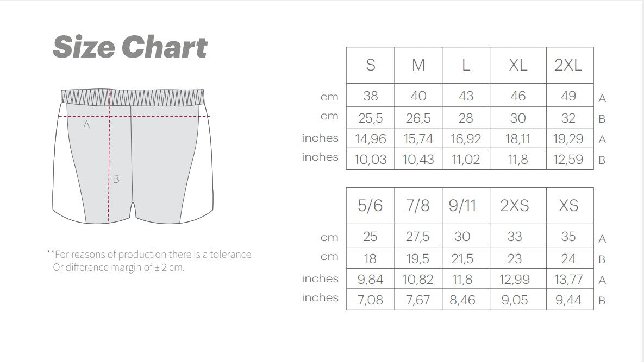Screen dimensions: 644x362
Task: Select the 2XL size column header
Action: [x=570, y=65]
